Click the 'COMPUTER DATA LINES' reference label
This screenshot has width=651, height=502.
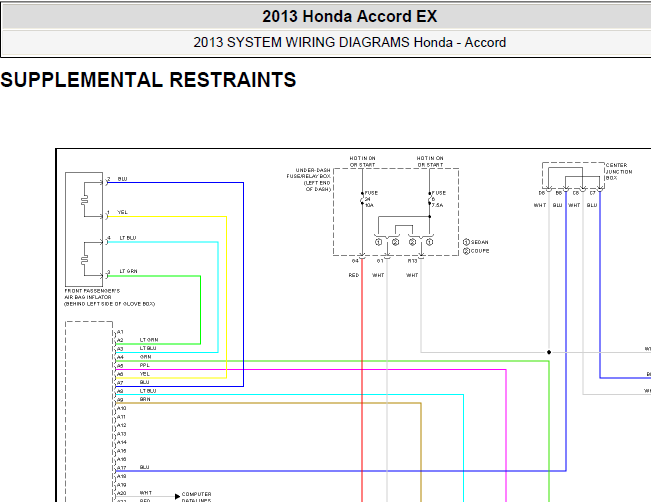click(x=196, y=497)
